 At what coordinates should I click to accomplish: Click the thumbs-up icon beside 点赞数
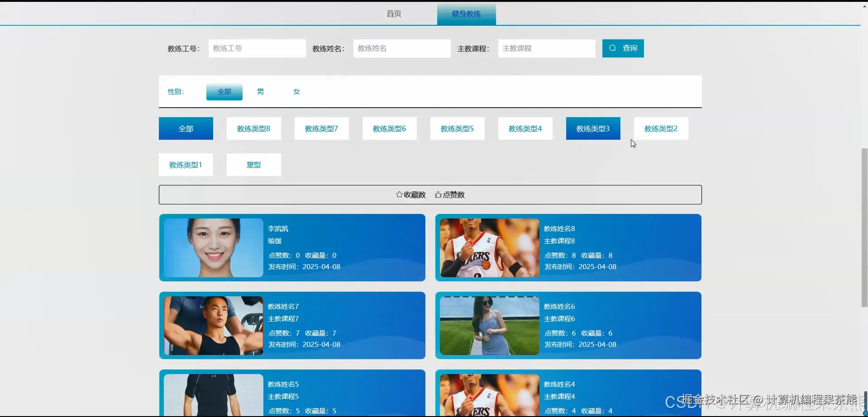pos(438,194)
